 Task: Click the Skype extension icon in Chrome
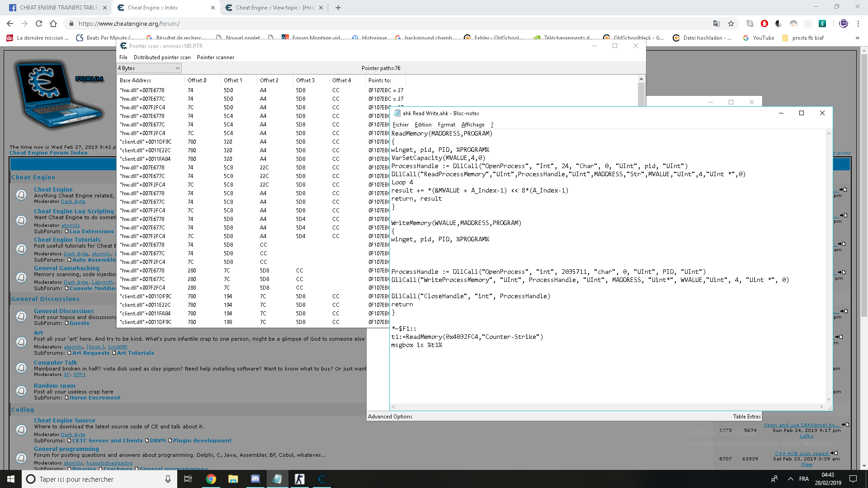[x=750, y=23]
